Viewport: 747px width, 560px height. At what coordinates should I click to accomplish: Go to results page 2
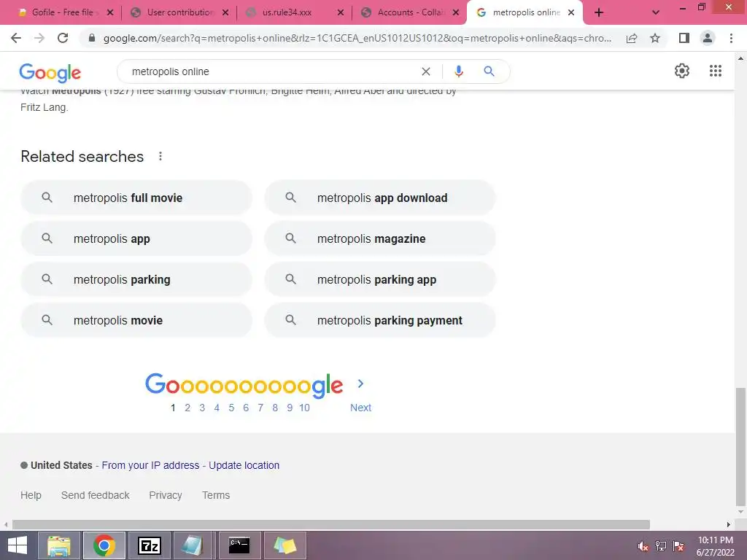click(187, 408)
